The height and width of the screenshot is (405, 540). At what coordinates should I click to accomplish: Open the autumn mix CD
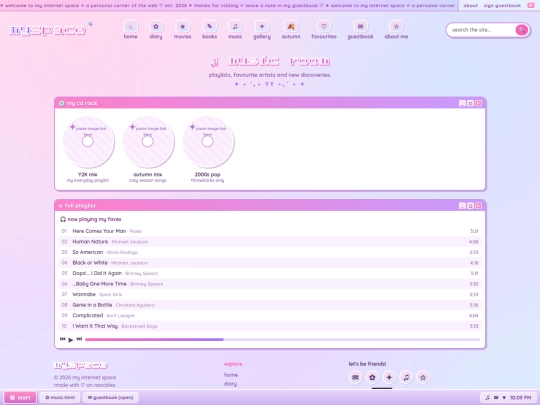point(148,142)
